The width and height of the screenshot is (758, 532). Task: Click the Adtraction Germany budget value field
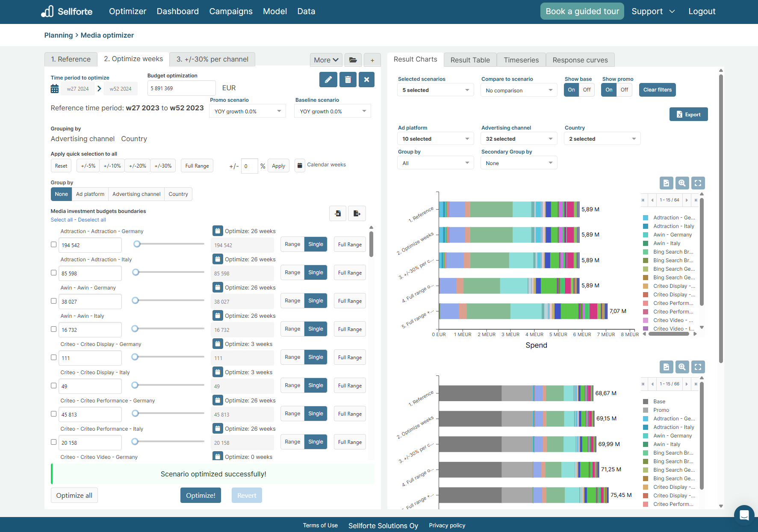click(90, 245)
